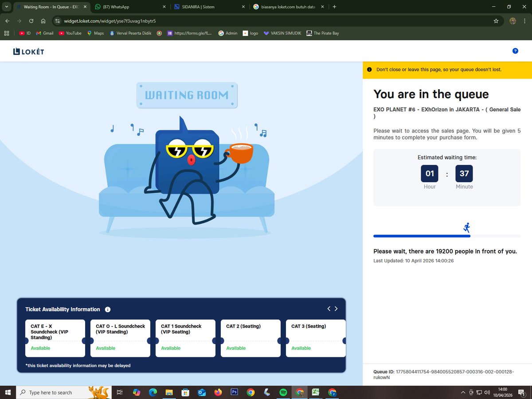Screen dimensions: 532x399
Task: Open the Chrome profile avatar
Action: click(x=513, y=21)
